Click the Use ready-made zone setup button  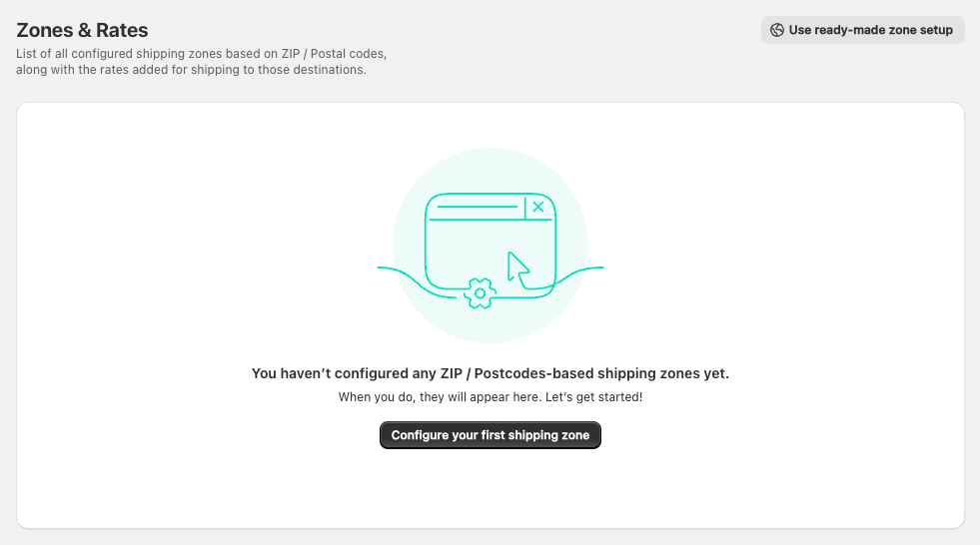[862, 30]
